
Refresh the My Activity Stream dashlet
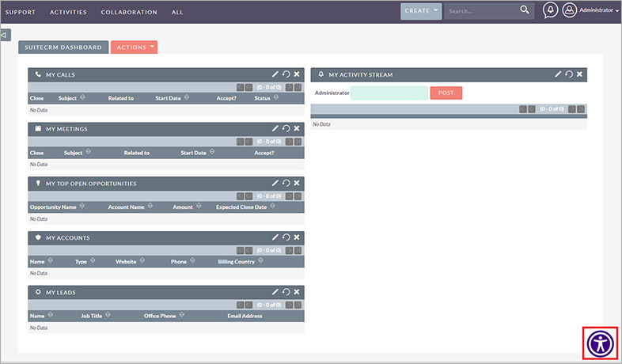pyautogui.click(x=569, y=74)
